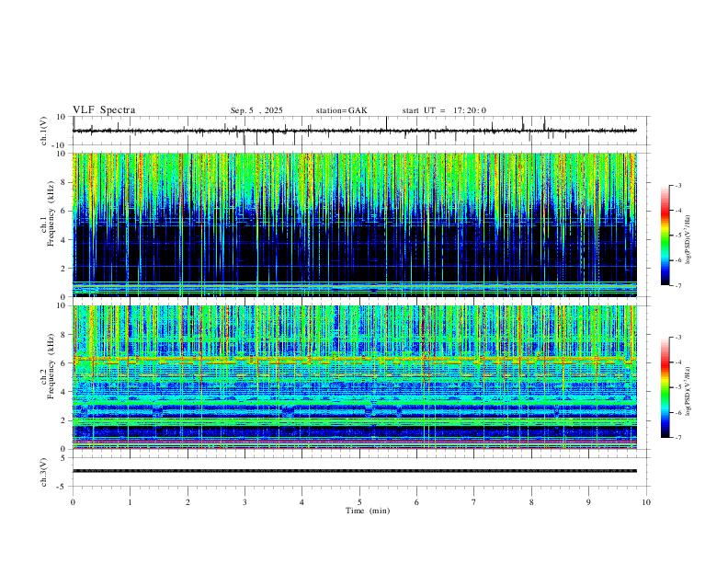The image size is (728, 563).
Task: Click the ch.1 spectrogram color scale bar
Action: (665, 236)
